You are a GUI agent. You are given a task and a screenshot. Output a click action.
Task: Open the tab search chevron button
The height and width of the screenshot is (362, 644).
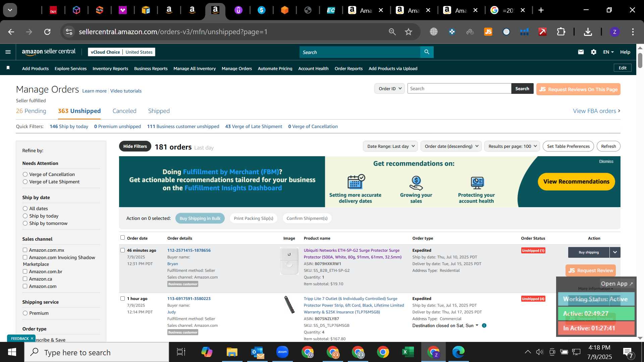(x=10, y=10)
